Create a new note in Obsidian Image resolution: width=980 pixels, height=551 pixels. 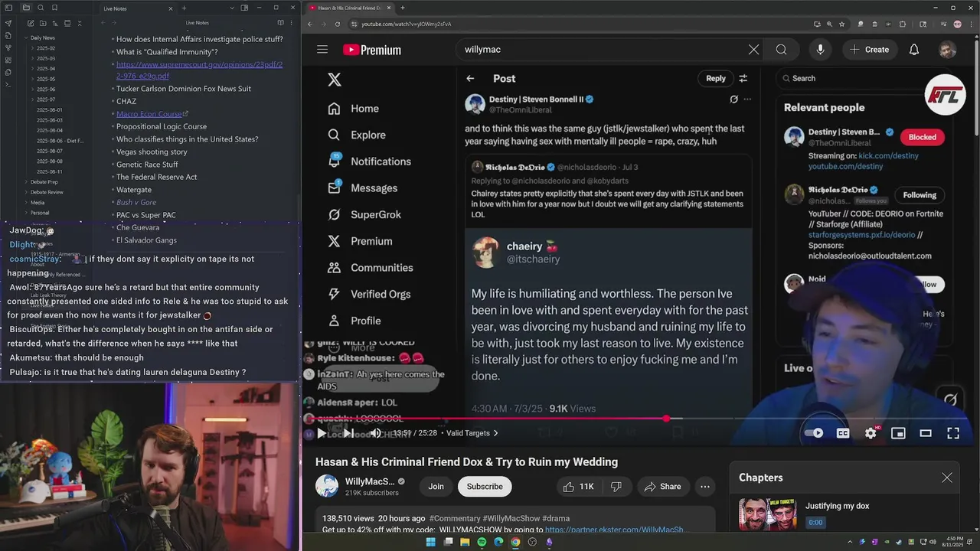[30, 23]
